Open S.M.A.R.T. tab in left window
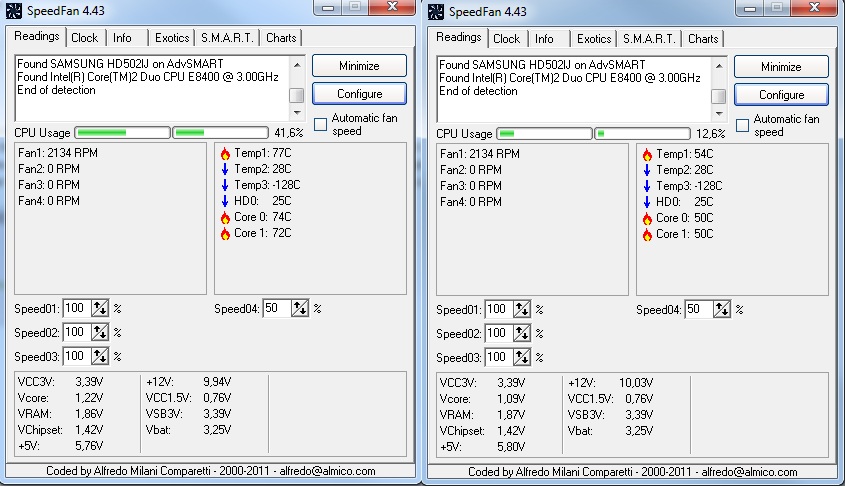Screen dimensions: 846x487 click(227, 38)
